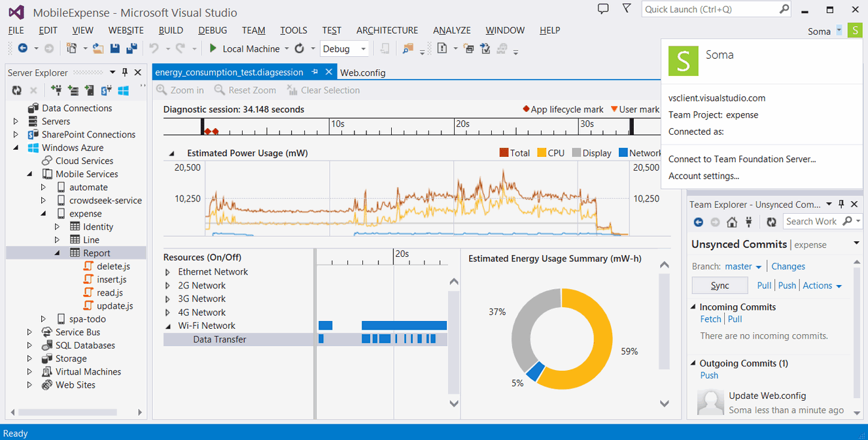The width and height of the screenshot is (868, 440).
Task: Click the Display legend color swatch
Action: tap(576, 153)
